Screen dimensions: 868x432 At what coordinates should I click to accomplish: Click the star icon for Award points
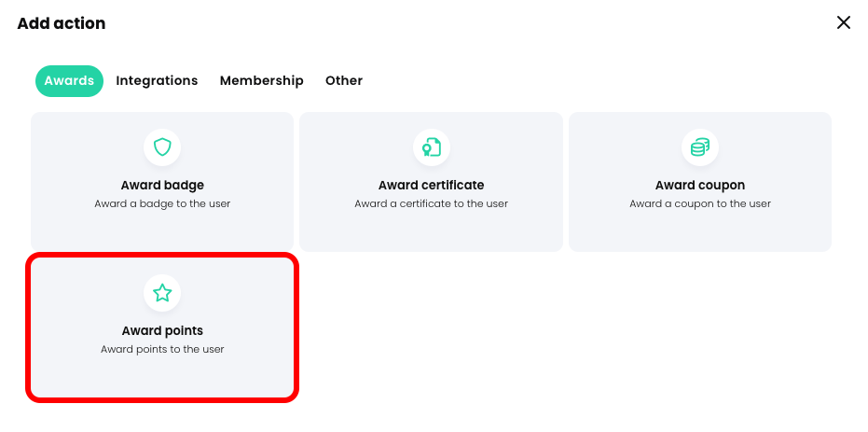[162, 293]
